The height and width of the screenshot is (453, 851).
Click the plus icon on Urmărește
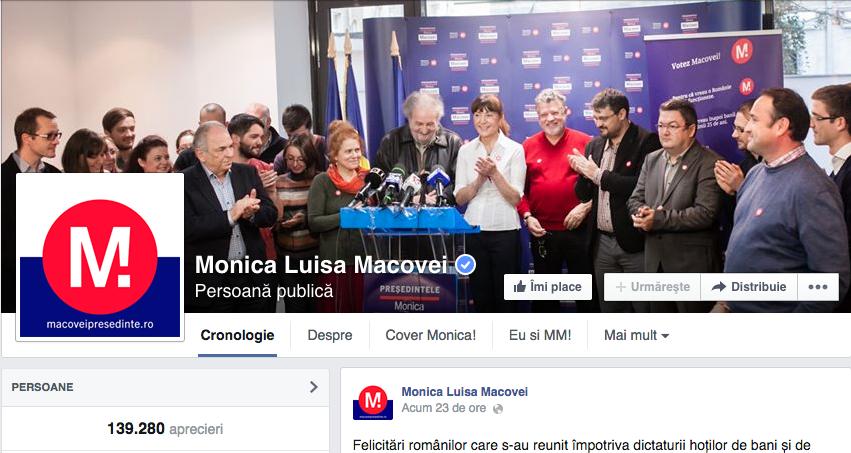(x=620, y=287)
